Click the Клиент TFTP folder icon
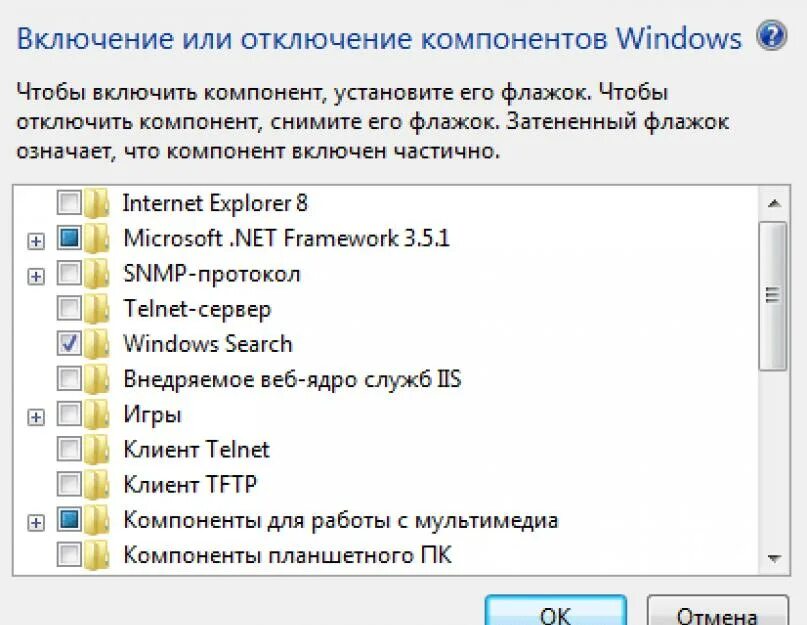807x625 pixels. (96, 484)
